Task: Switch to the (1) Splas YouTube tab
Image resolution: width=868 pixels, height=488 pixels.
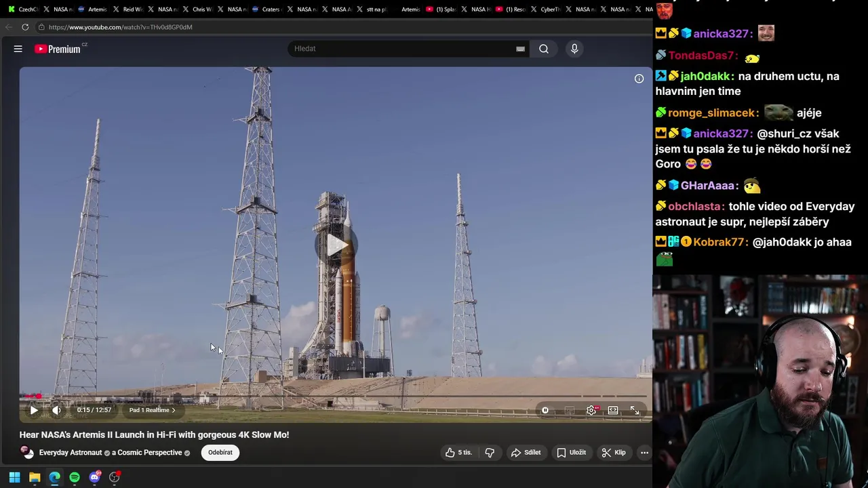Action: 440,9
